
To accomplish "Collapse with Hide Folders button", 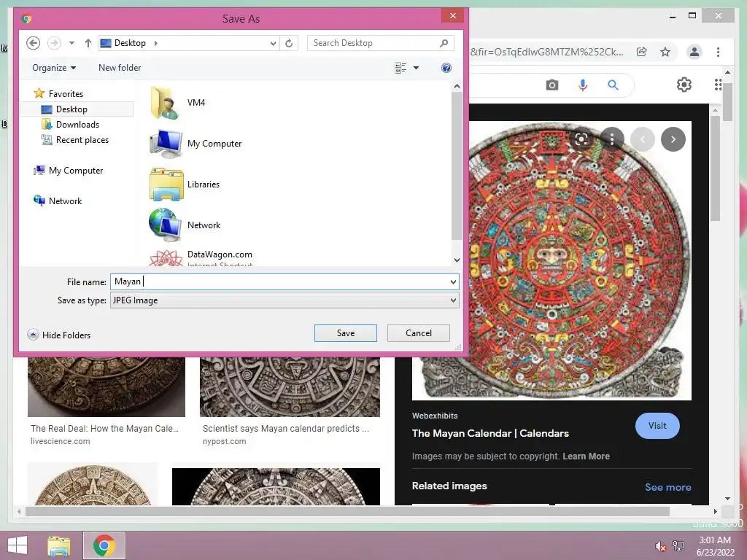I will (x=59, y=335).
